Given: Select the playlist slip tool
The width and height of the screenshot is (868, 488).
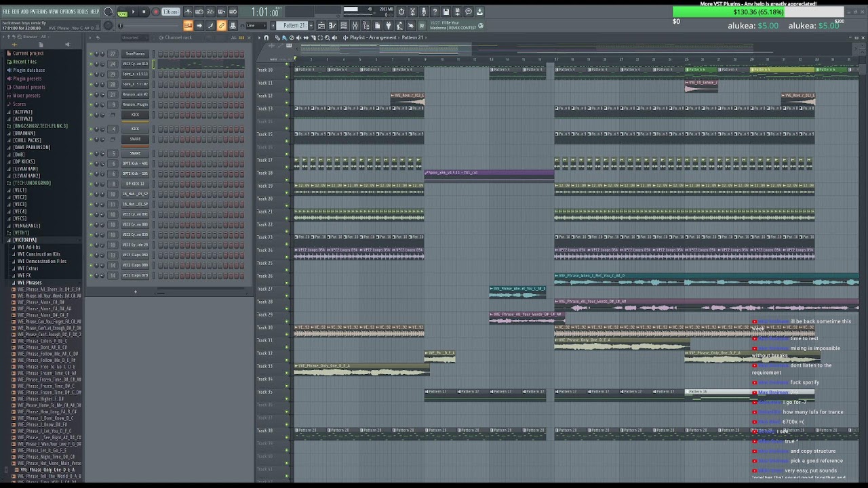Looking at the screenshot, I should click(x=306, y=38).
